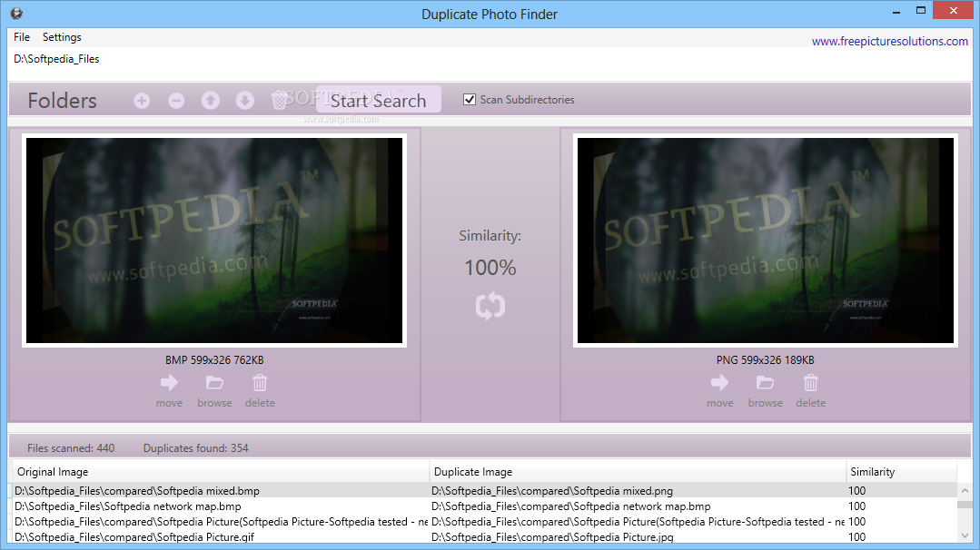This screenshot has height=550, width=980.
Task: Open the File menu
Action: [22, 37]
